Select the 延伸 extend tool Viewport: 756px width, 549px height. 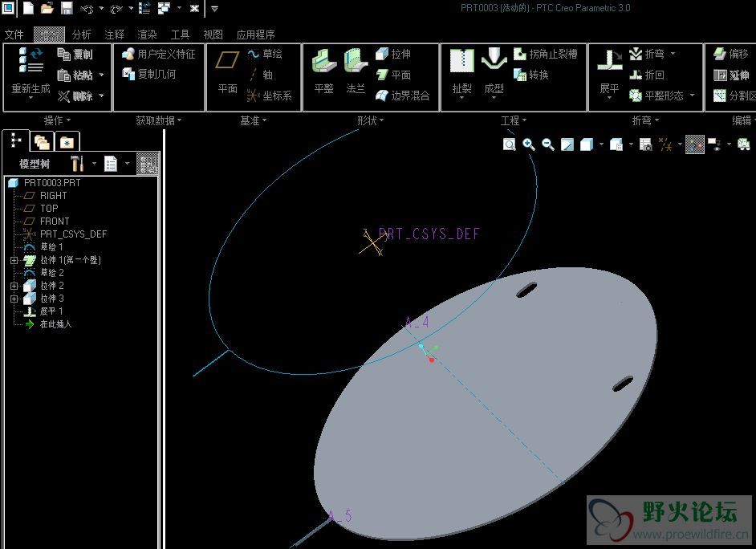(x=731, y=75)
